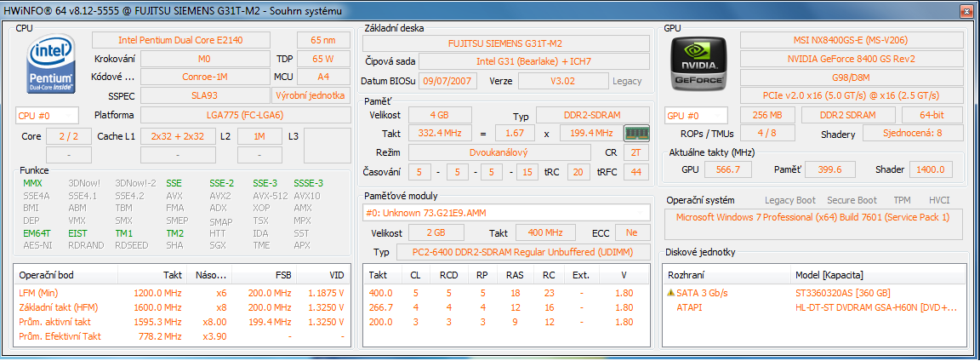Click the MSI NX8400GS-E (MS-V206) field
This screenshot has width=980, height=361.
pyautogui.click(x=852, y=40)
